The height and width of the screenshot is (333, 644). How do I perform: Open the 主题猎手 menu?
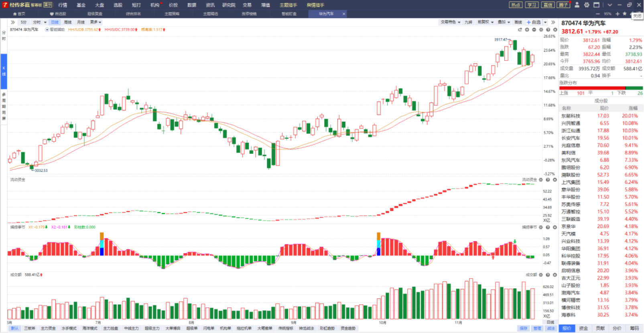click(x=288, y=5)
